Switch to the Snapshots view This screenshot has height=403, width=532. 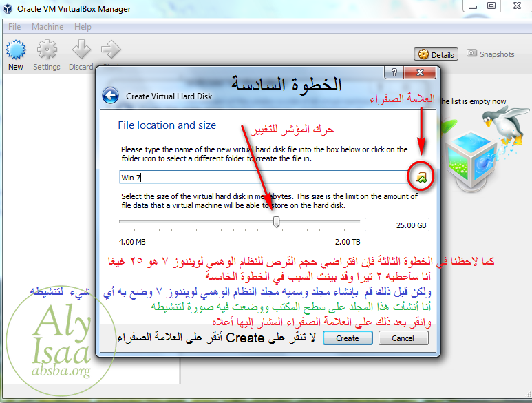[491, 54]
